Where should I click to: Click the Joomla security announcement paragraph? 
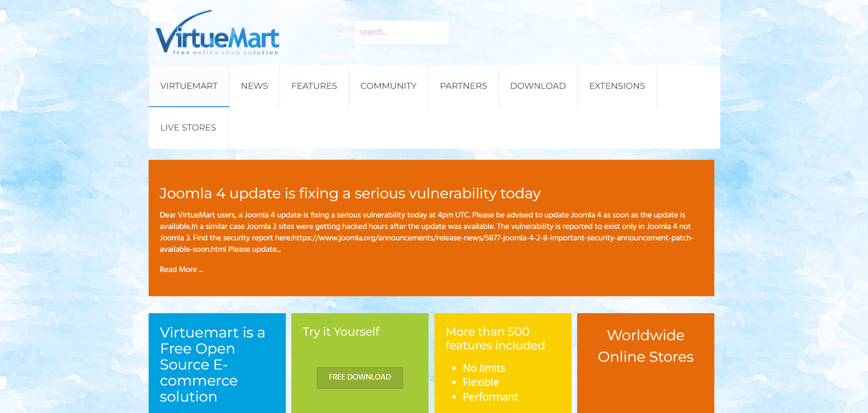tap(427, 232)
